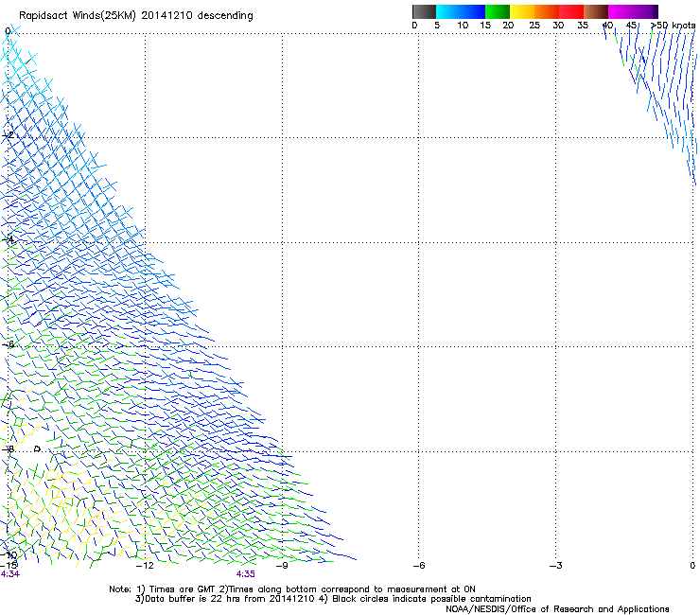Click the '-15' longitude label at bottom left
The width and height of the screenshot is (700, 615).
9,566
